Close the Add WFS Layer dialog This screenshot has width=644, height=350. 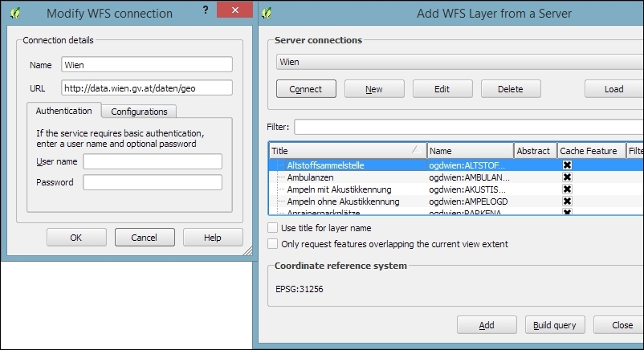(619, 325)
